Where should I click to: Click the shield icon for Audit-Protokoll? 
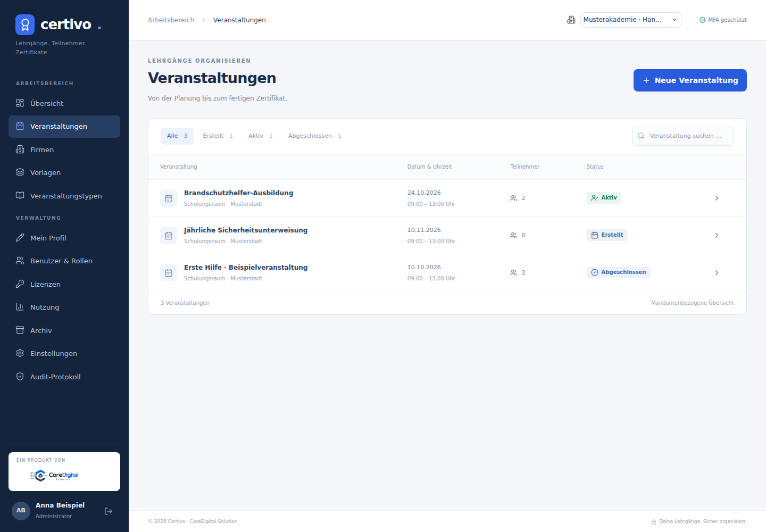point(20,377)
